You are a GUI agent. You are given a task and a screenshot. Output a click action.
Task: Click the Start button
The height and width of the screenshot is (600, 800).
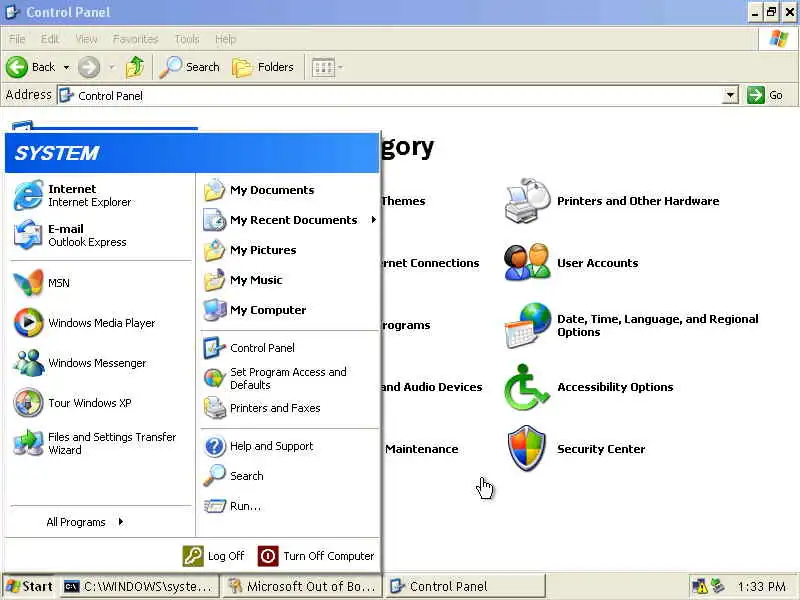pyautogui.click(x=30, y=587)
